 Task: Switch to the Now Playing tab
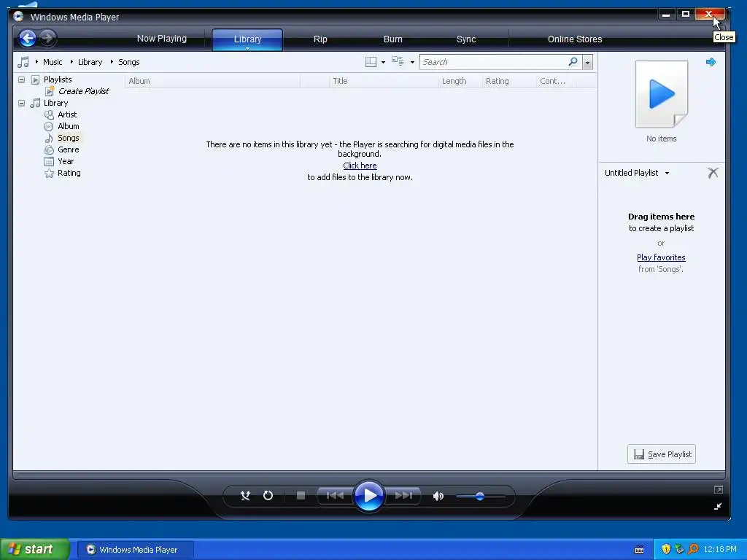click(161, 39)
